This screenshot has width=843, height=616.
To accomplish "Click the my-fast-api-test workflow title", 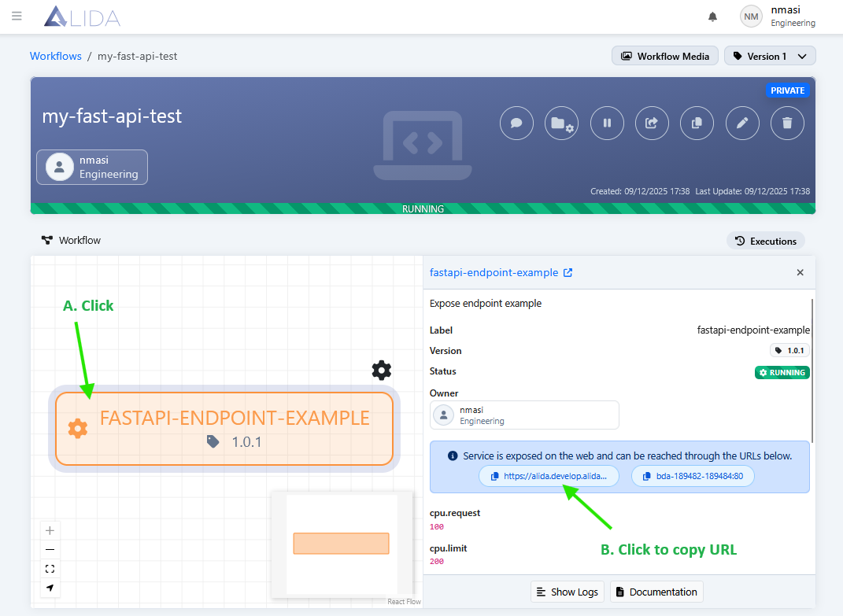I will pos(112,116).
